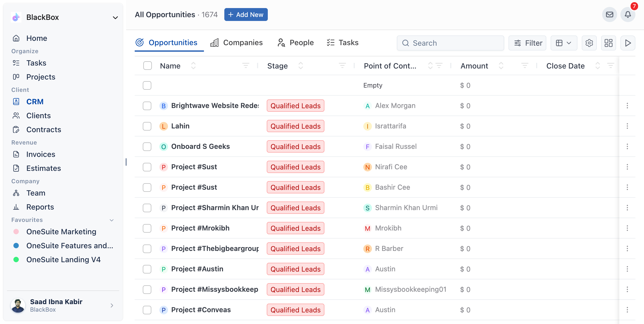Open the Tasks tab in CRM

tap(342, 43)
